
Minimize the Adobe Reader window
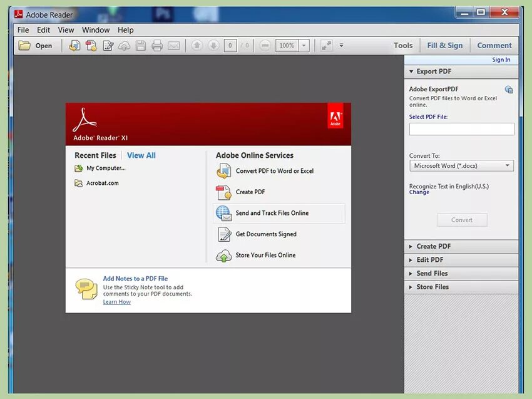point(464,13)
